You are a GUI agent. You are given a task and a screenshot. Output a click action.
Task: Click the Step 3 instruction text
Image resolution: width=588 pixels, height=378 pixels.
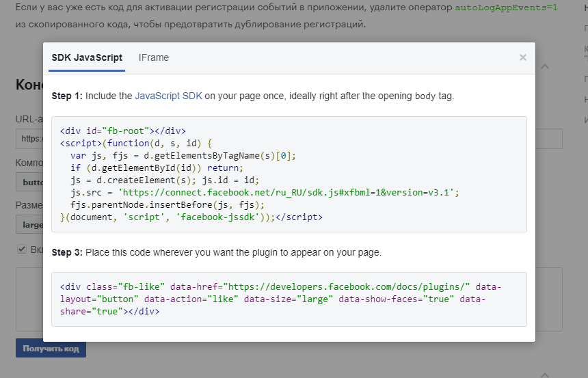(x=216, y=252)
